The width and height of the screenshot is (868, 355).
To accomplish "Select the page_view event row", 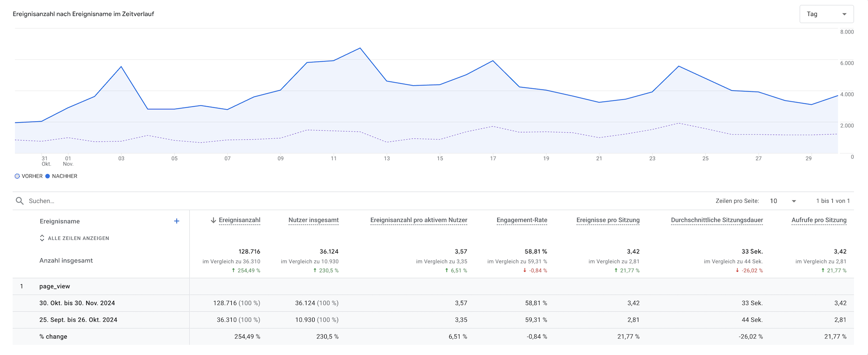I will click(433, 286).
